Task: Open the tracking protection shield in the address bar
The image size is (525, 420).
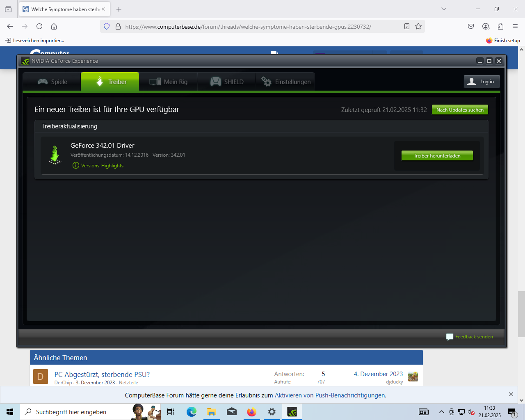Action: pos(107,26)
